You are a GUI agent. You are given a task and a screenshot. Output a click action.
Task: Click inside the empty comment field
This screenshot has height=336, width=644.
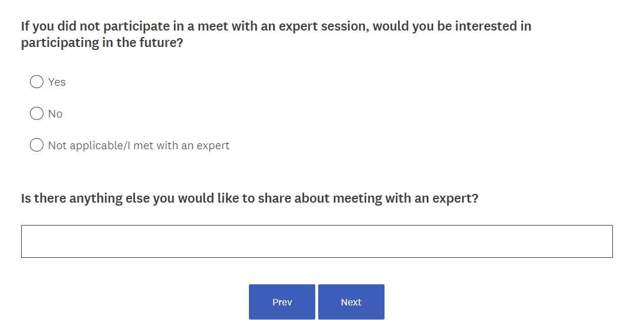pyautogui.click(x=316, y=241)
